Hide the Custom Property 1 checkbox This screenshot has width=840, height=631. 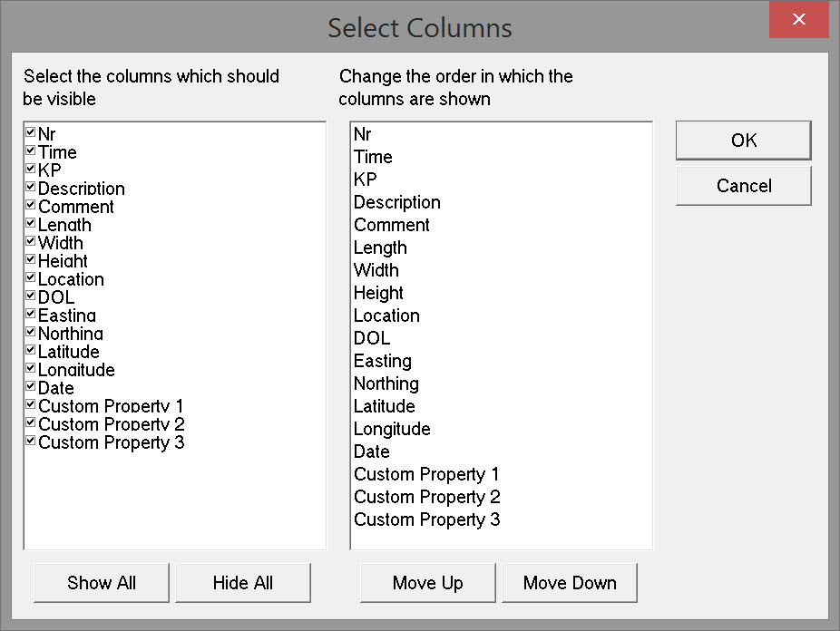point(31,404)
